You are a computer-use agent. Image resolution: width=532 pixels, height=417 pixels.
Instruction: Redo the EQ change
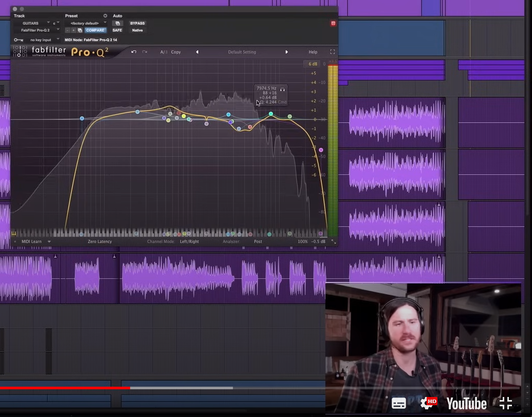pos(145,52)
